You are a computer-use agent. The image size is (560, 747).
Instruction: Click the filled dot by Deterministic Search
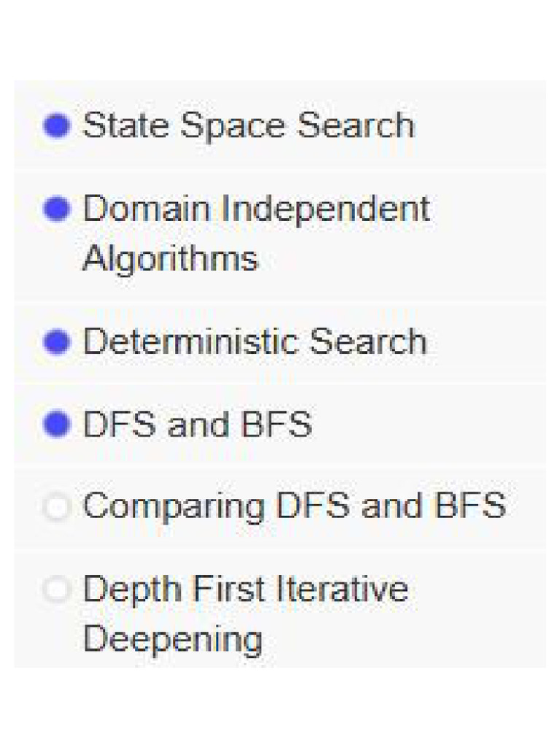pos(57,342)
